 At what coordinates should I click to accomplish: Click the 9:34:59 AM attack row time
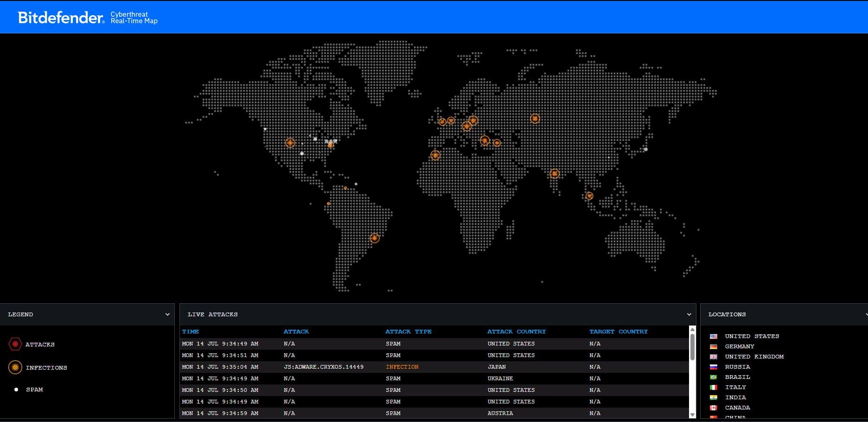(x=220, y=413)
